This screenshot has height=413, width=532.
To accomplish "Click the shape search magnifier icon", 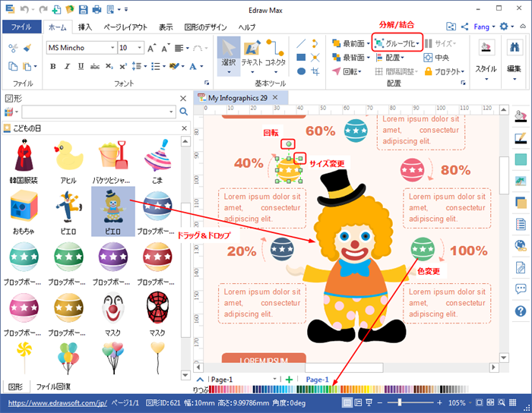I will coord(183,112).
